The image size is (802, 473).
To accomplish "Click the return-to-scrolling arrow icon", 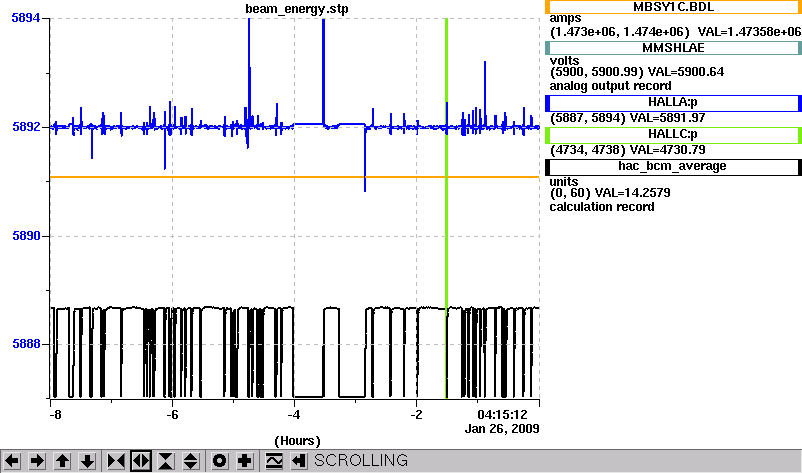I will pos(299,461).
